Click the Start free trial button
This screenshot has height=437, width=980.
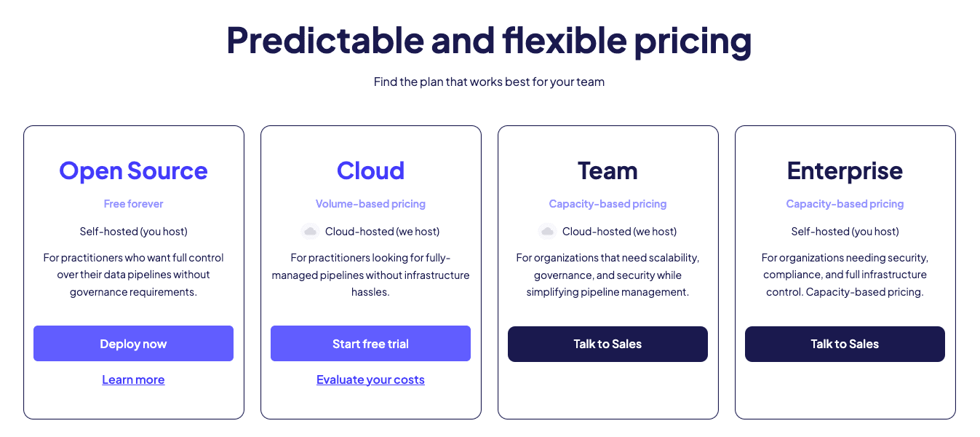(x=370, y=344)
